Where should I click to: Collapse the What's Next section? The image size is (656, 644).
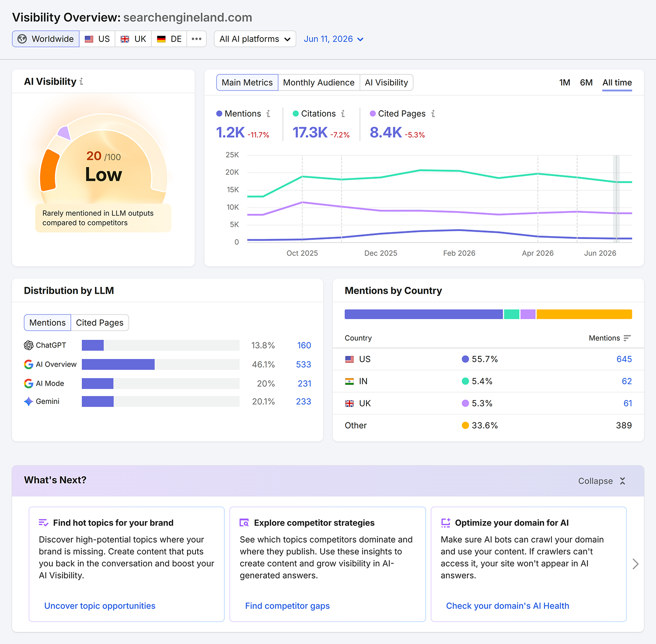[602, 481]
